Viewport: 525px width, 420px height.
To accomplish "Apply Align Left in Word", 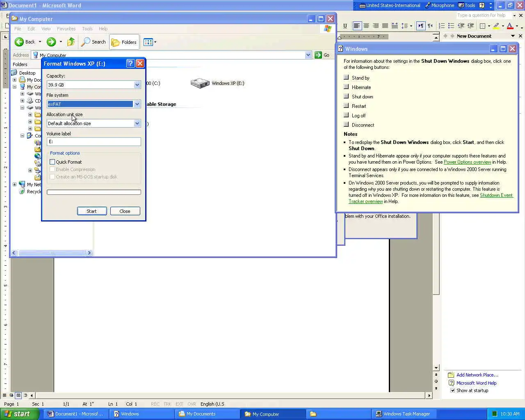I will coord(357,26).
